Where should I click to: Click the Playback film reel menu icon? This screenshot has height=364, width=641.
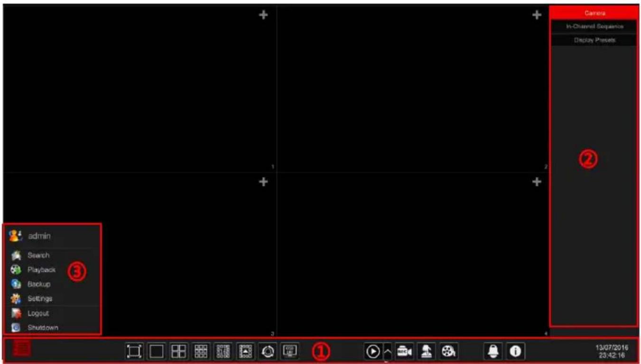[x=16, y=270]
